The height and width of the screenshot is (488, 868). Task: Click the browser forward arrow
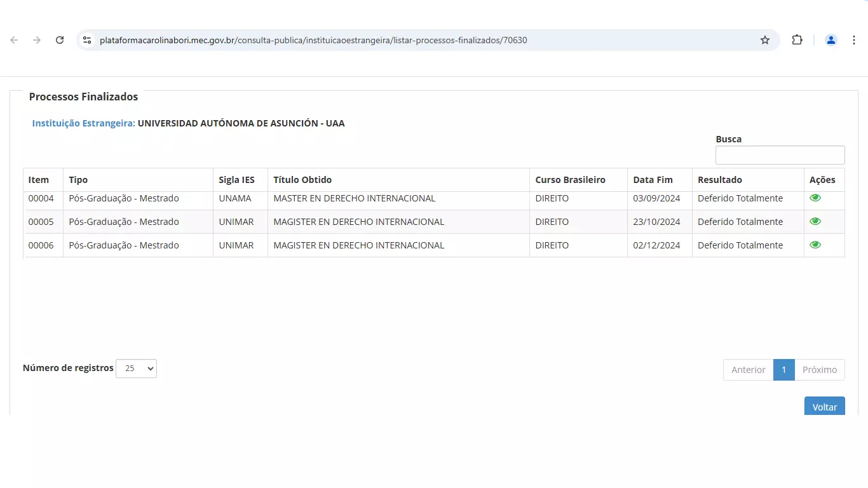[37, 40]
